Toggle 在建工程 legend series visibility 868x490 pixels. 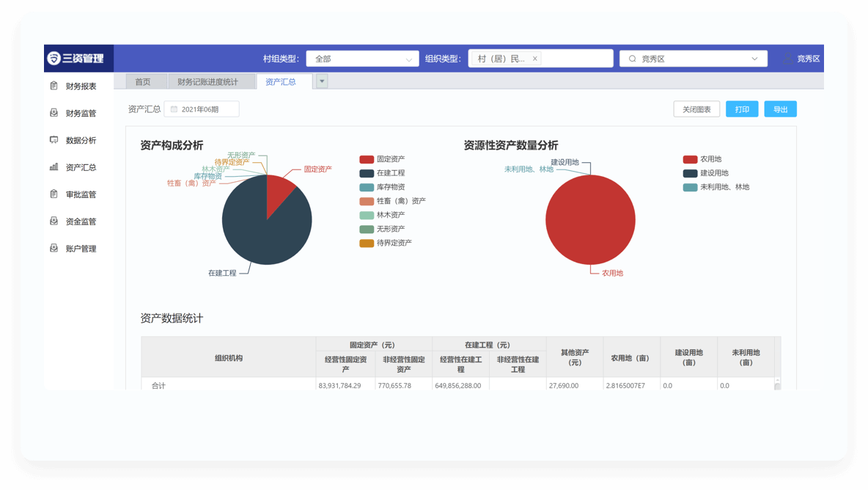tap(367, 173)
